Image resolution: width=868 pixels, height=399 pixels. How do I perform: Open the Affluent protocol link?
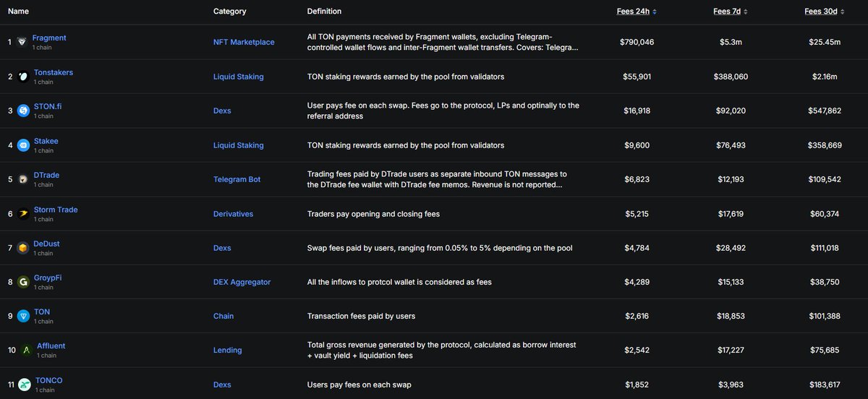pos(51,346)
